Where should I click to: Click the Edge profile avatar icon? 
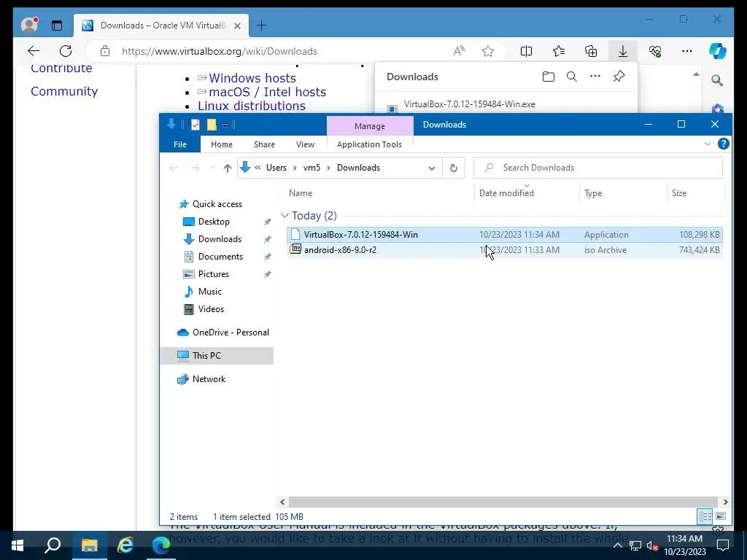[29, 25]
